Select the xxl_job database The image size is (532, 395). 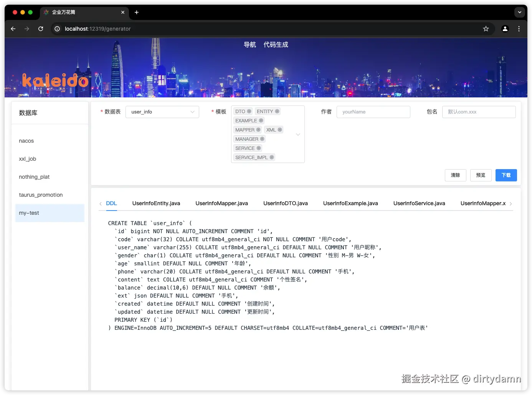(50, 159)
